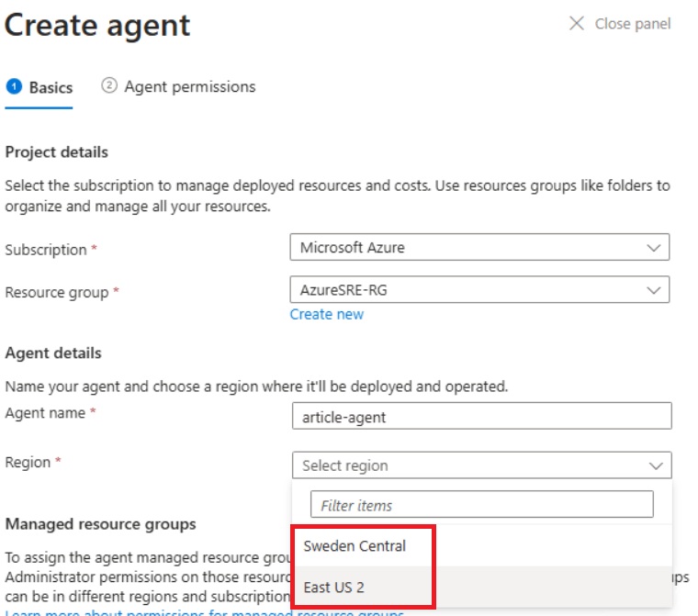Collapse the Select region dropdown
Screen dimensions: 698x616
pos(481,465)
